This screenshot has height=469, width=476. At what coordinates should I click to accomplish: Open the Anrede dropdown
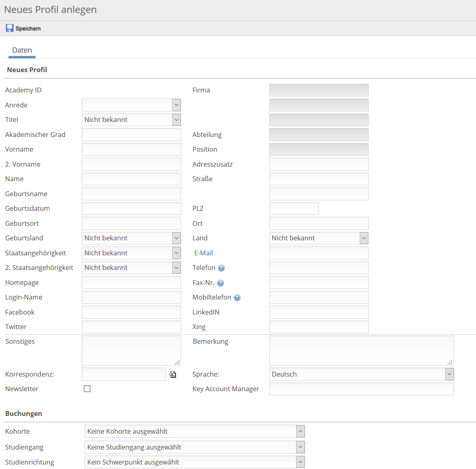point(131,105)
